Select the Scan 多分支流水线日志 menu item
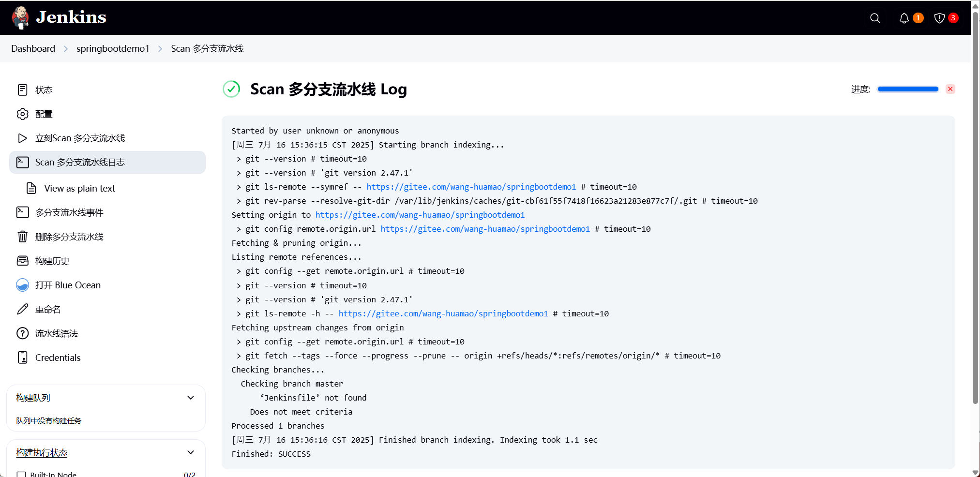Screen dimensions: 980x477 pyautogui.click(x=107, y=162)
